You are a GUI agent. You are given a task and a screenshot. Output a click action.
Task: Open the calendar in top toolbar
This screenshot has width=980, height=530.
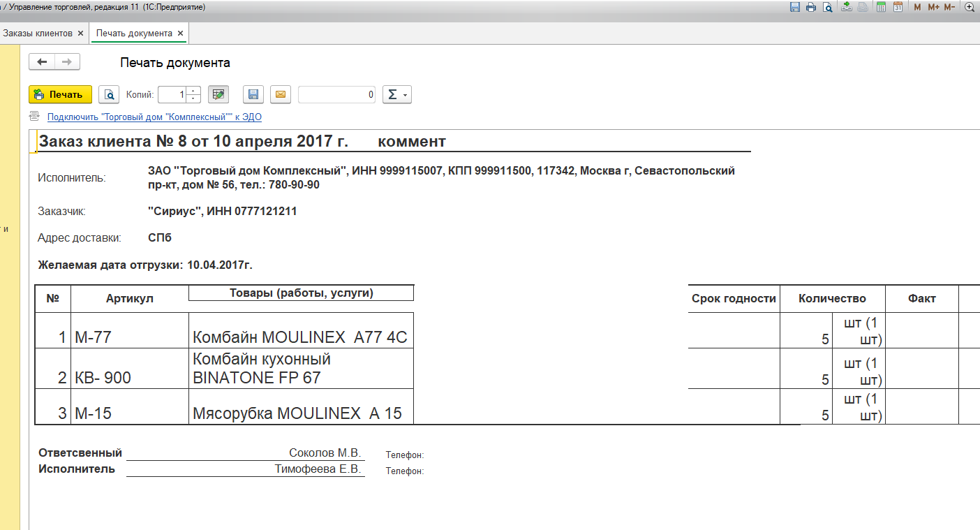click(x=898, y=7)
